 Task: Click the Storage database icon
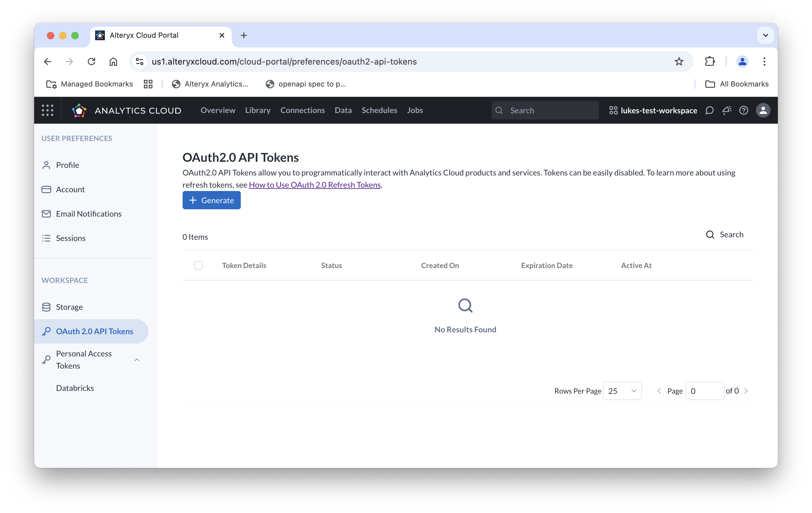click(x=46, y=307)
